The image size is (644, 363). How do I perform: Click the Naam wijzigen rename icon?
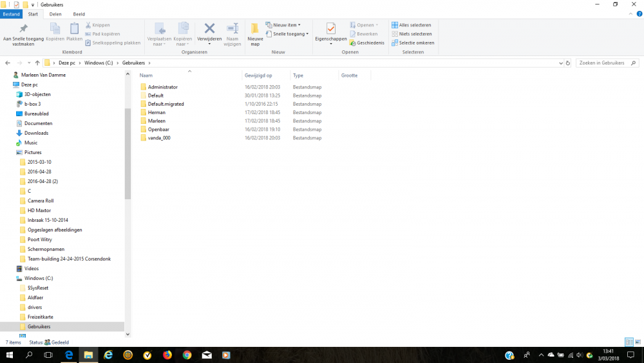(232, 29)
